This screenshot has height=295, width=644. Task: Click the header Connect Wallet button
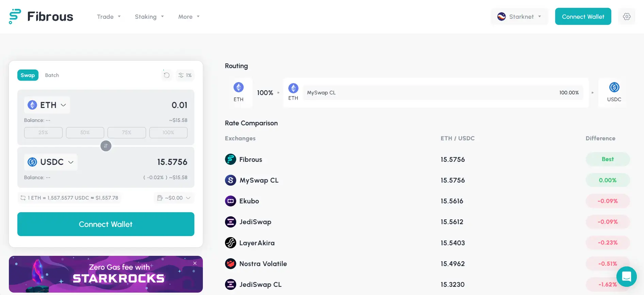583,17
